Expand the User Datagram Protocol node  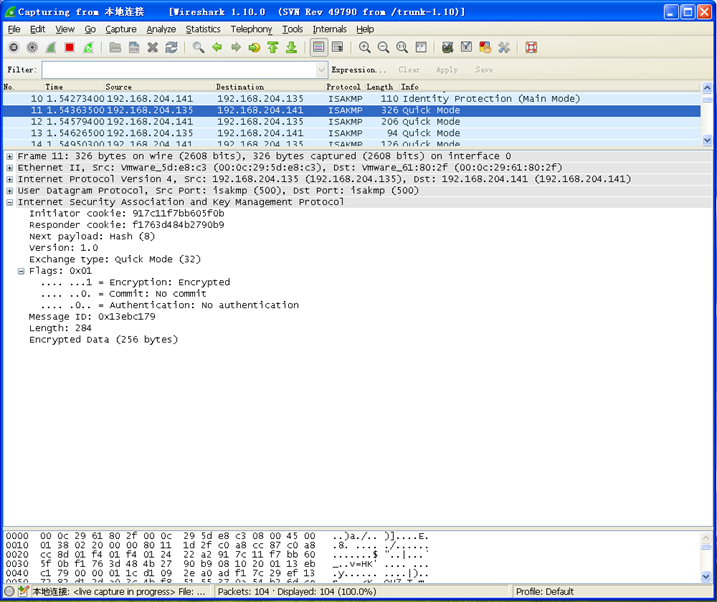10,190
